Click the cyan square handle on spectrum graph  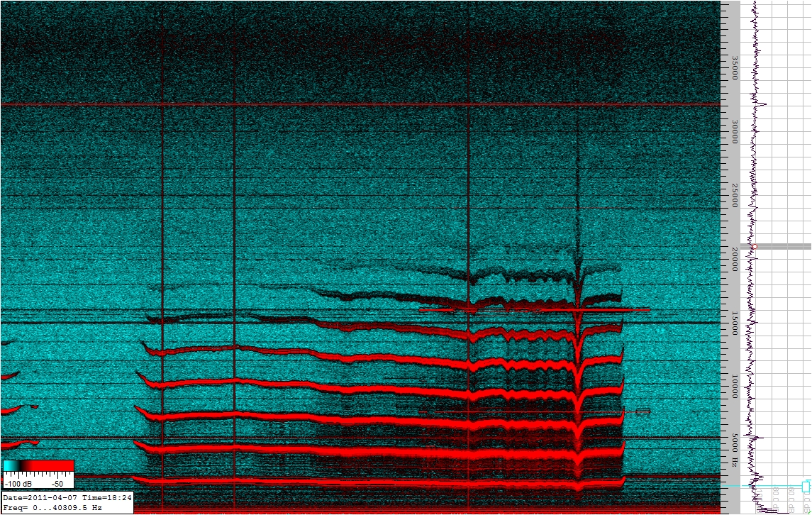tap(806, 487)
